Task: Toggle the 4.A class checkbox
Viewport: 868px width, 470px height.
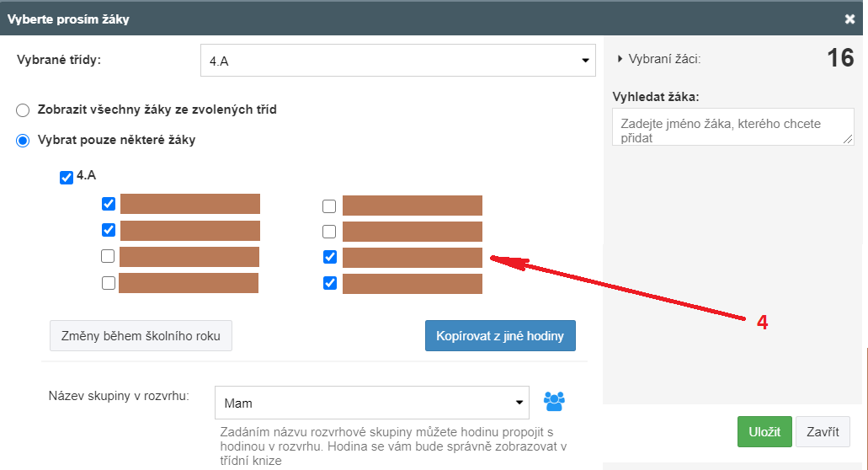Action: point(67,178)
